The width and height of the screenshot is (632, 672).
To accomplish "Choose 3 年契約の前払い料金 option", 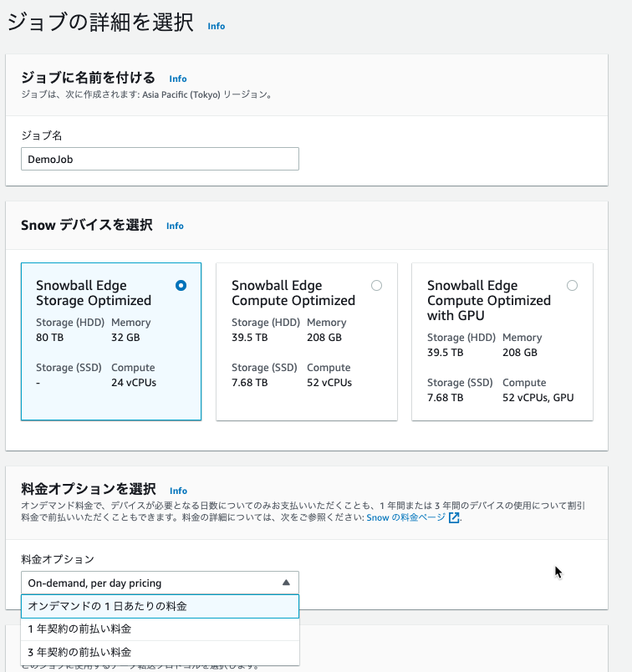I will tap(160, 652).
